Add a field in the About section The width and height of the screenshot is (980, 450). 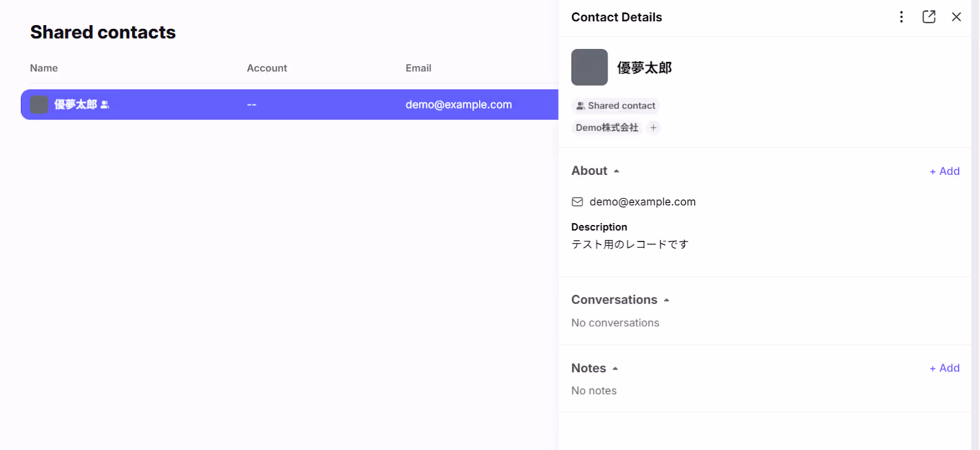[x=944, y=171]
